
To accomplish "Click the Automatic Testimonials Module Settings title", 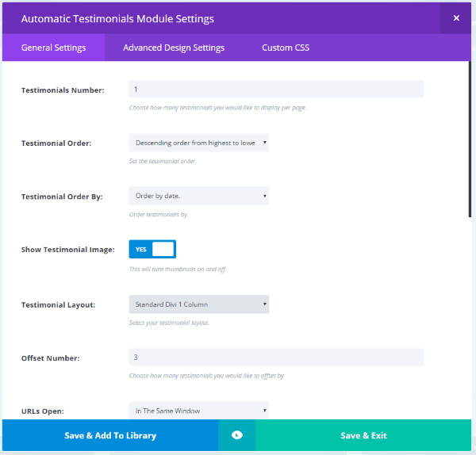I will 117,18.
